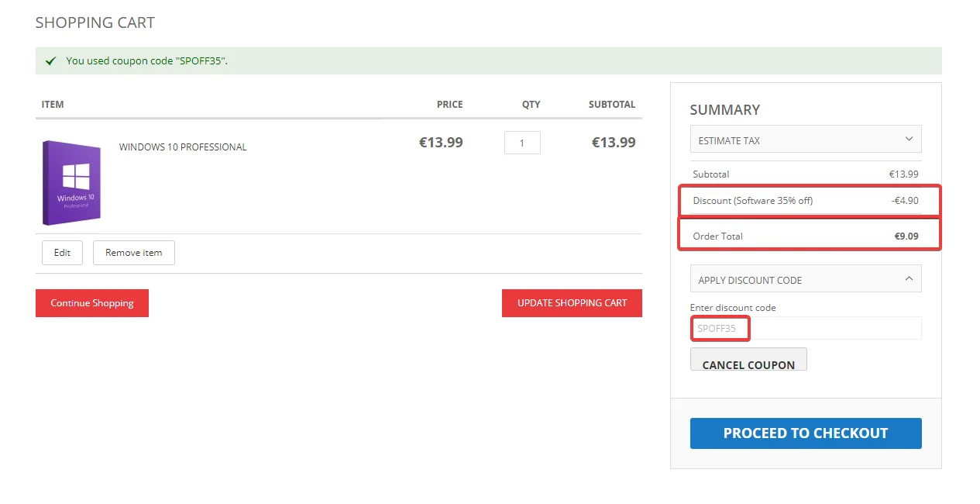980x504 pixels.
Task: Focus the quantity field showing 1
Action: 522,143
